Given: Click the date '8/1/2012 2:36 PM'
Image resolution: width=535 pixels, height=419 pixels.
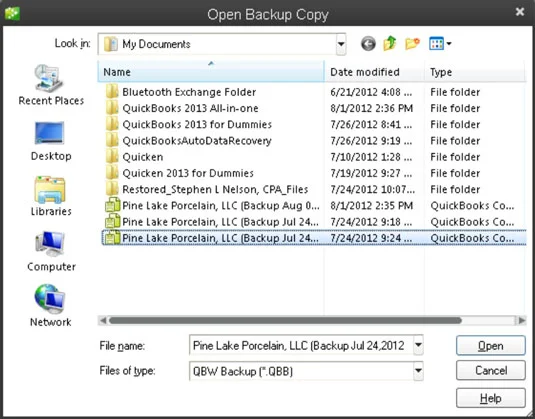Looking at the screenshot, I should [372, 108].
